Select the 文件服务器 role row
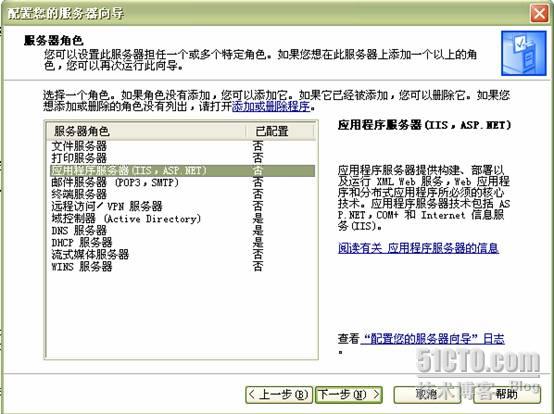 [182, 146]
